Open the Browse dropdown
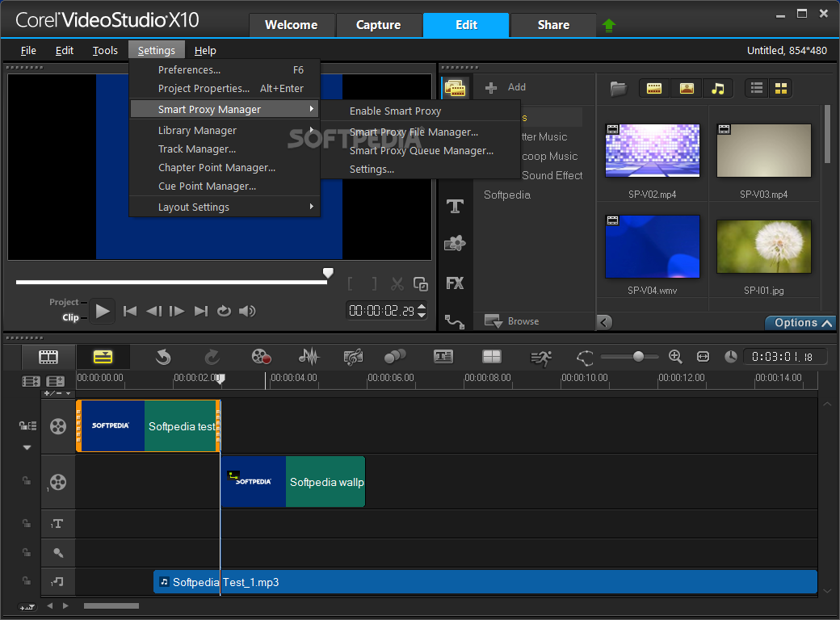Image resolution: width=840 pixels, height=620 pixels. [511, 321]
